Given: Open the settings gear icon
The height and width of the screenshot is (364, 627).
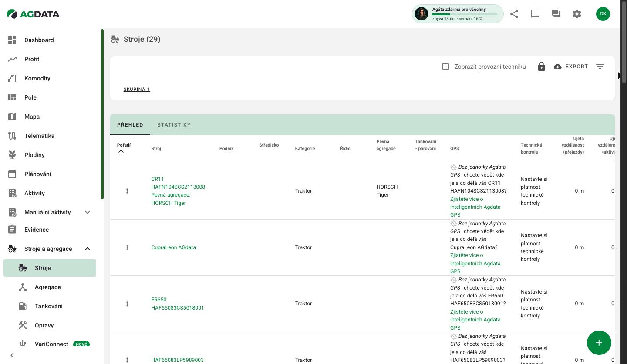Looking at the screenshot, I should coord(577,14).
